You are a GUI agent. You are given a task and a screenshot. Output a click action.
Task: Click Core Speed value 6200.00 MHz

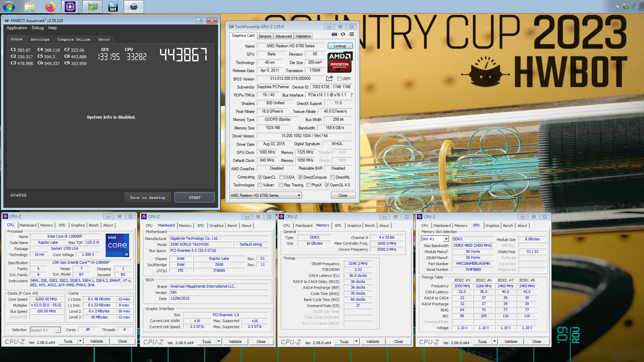pyautogui.click(x=47, y=299)
